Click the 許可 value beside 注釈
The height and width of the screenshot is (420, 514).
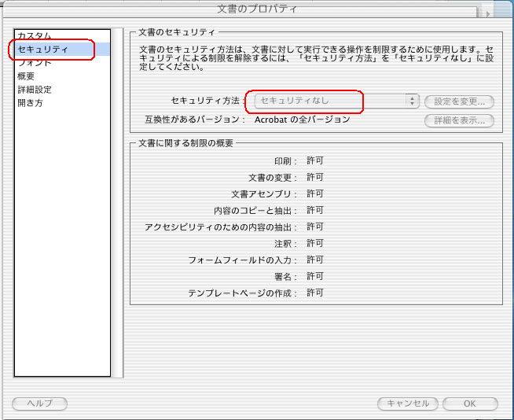click(315, 243)
